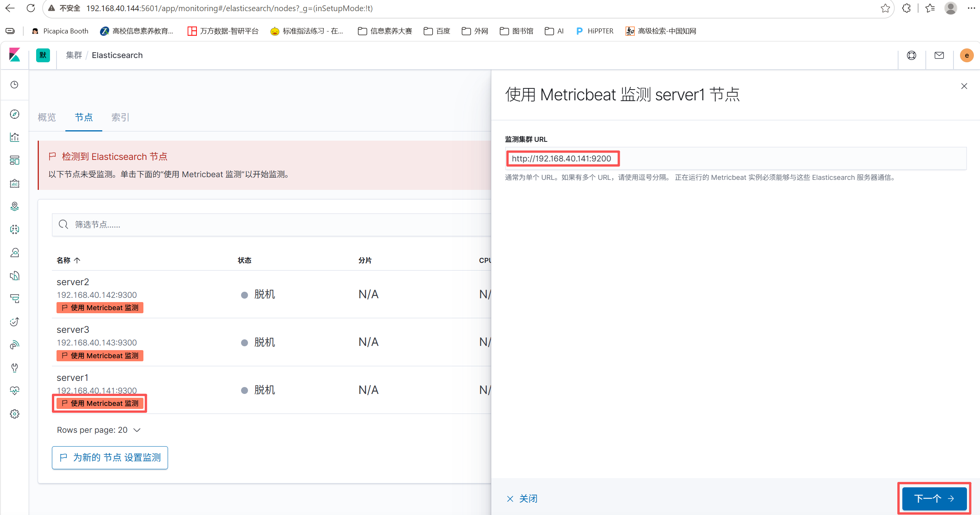Open Discover compass icon in sidebar
This screenshot has width=980, height=515.
[15, 114]
